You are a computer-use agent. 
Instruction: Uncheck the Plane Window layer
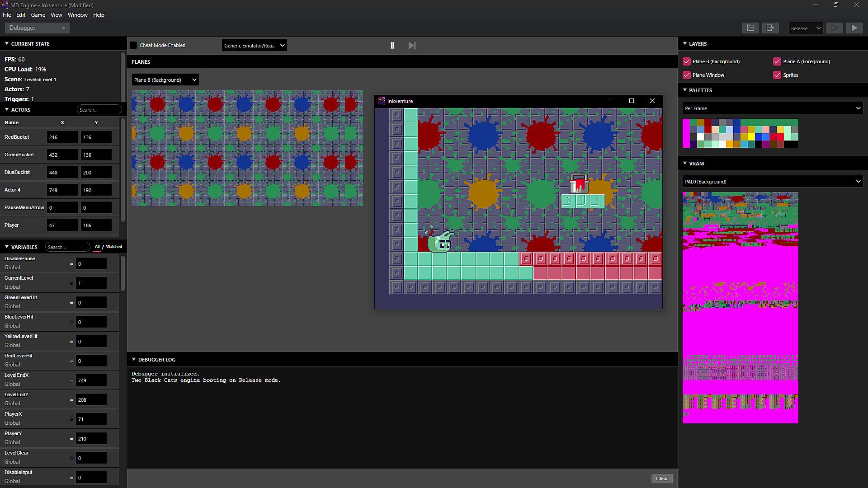pos(687,75)
